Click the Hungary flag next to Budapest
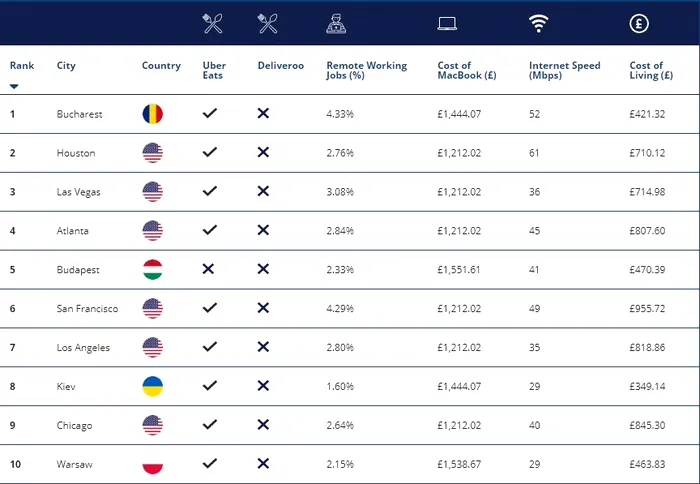The height and width of the screenshot is (484, 700). pyautogui.click(x=152, y=270)
